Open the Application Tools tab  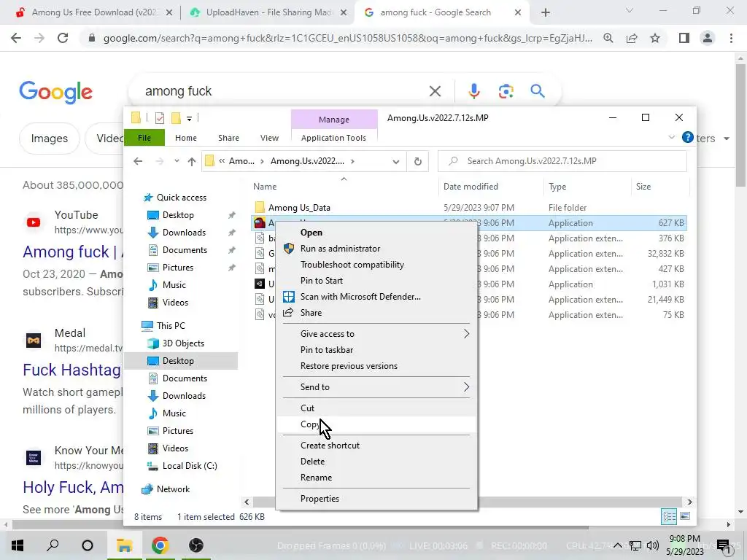333,138
